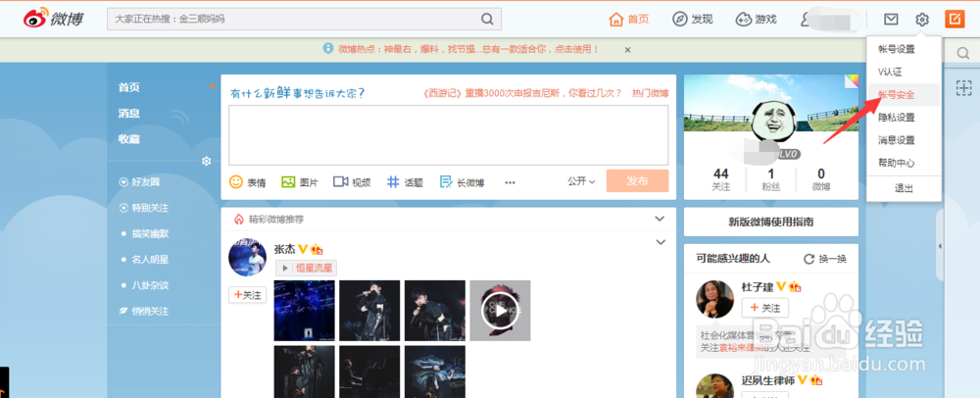Play the 恒星流星 tag button
Viewport: 980px width, 398px height.
306,268
